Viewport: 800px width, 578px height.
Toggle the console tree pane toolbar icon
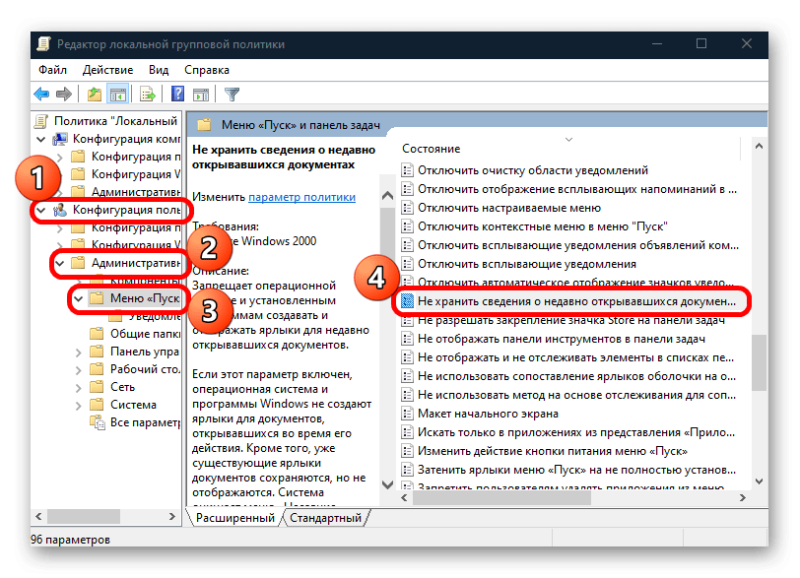click(x=118, y=94)
